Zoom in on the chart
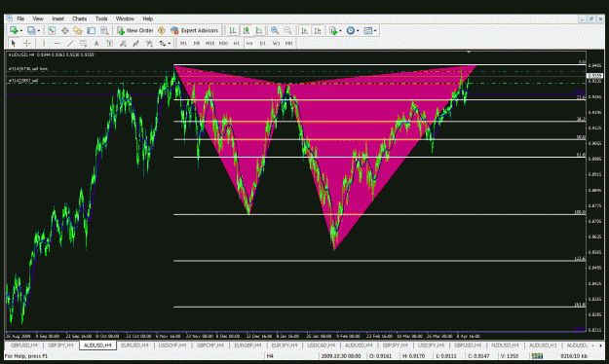The image size is (609, 364). tap(275, 30)
